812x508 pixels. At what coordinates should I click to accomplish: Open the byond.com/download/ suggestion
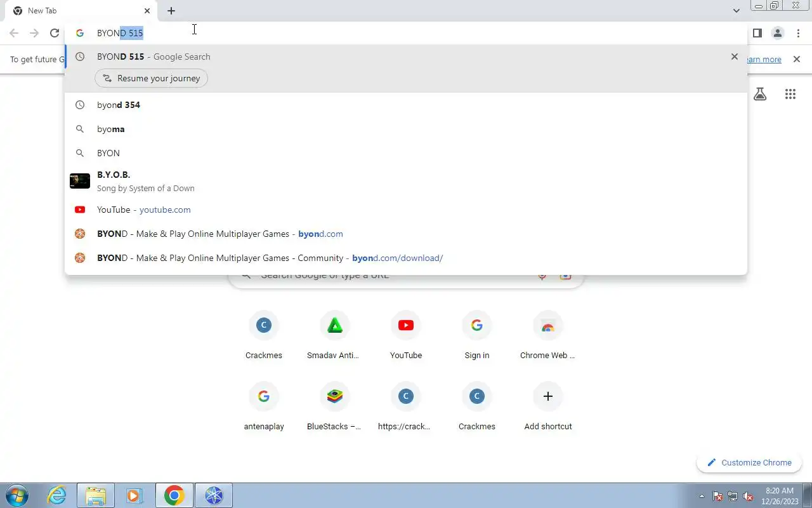tap(406, 258)
